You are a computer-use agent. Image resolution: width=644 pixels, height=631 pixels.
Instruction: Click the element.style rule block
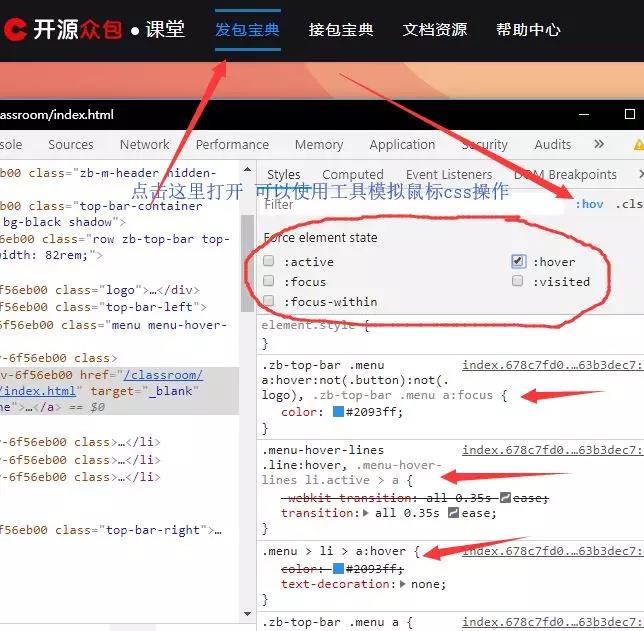click(x=451, y=334)
